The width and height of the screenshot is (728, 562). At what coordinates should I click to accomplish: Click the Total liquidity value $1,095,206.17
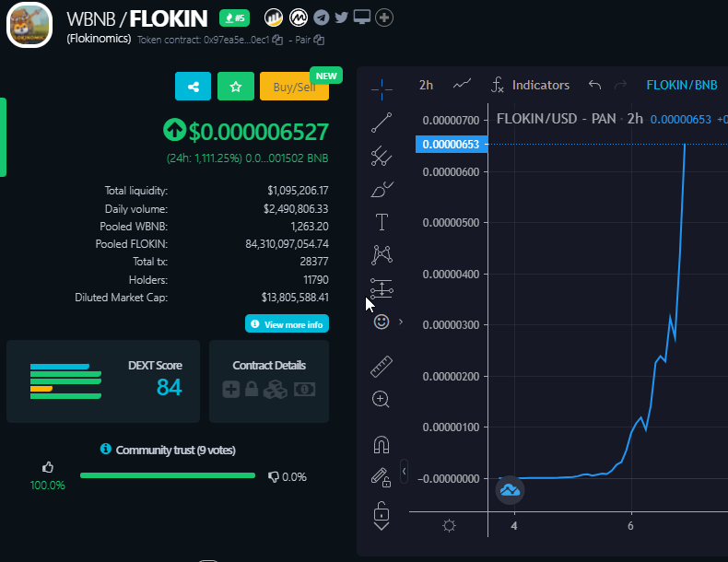point(298,191)
